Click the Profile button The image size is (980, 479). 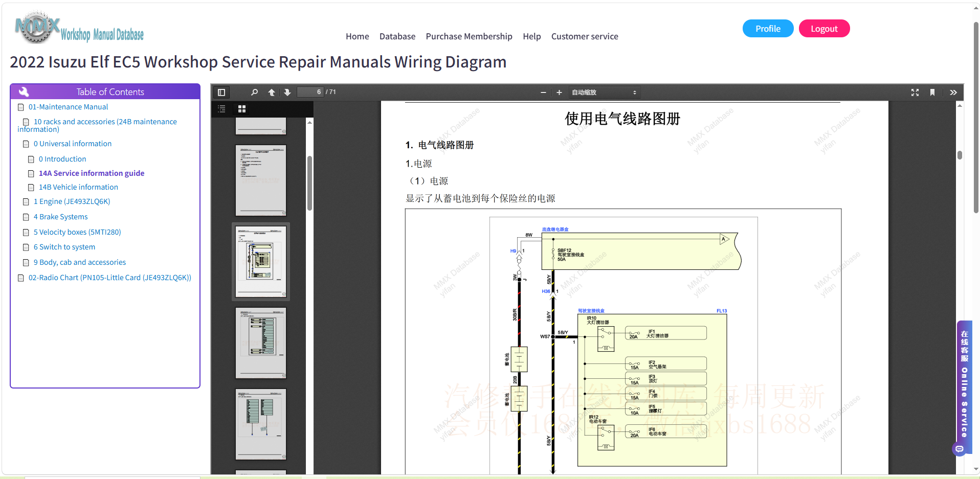coord(768,29)
